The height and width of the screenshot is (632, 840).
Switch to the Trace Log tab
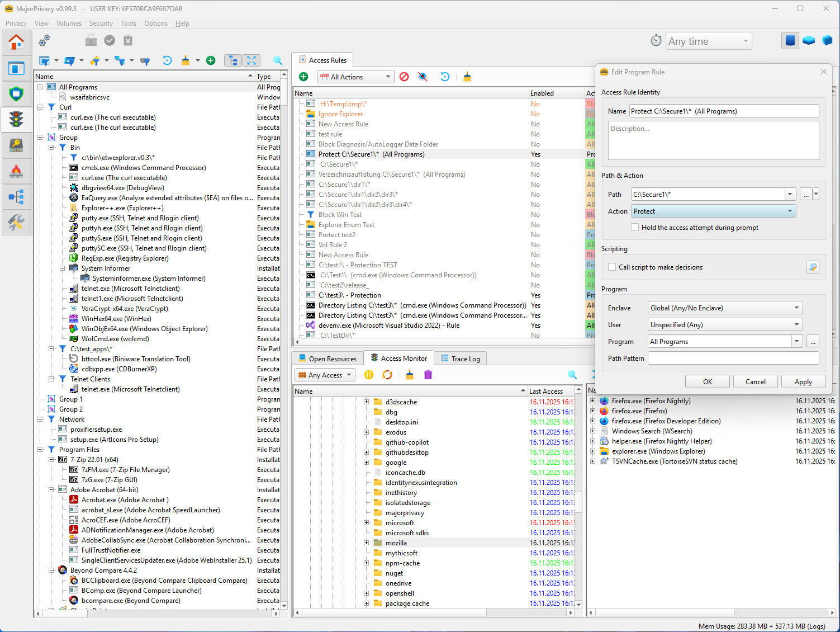coord(460,359)
